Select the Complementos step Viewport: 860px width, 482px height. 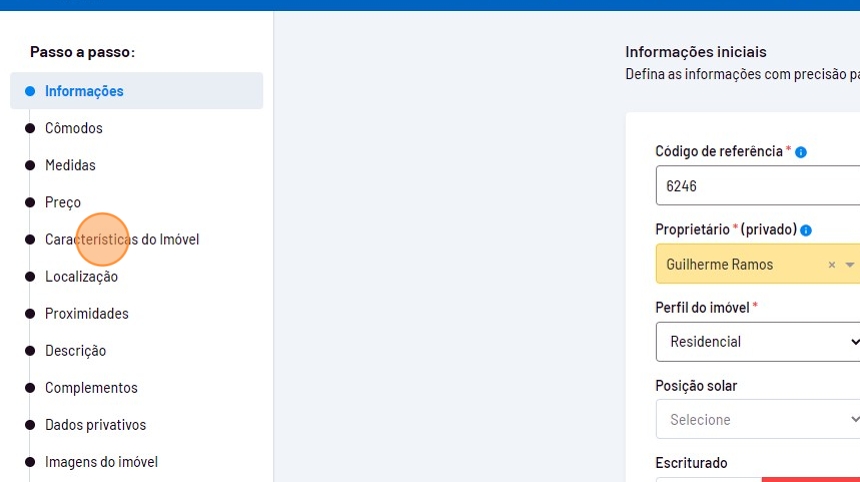[x=91, y=388]
